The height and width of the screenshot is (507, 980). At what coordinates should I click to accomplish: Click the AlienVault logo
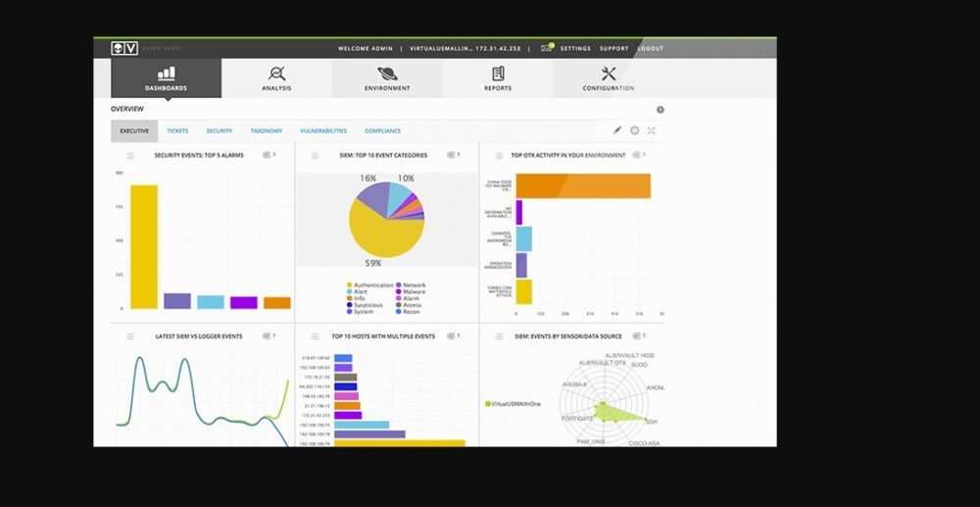(x=124, y=48)
